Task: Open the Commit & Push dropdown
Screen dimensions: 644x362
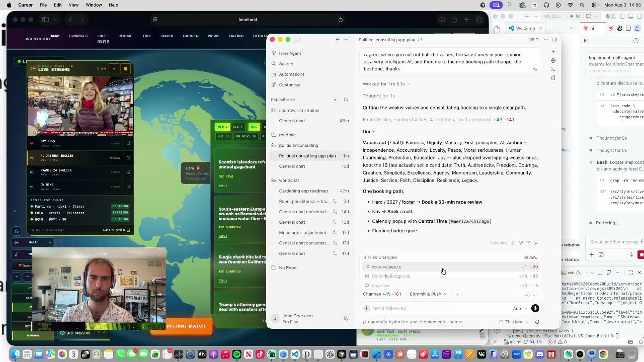Action: coord(428,294)
